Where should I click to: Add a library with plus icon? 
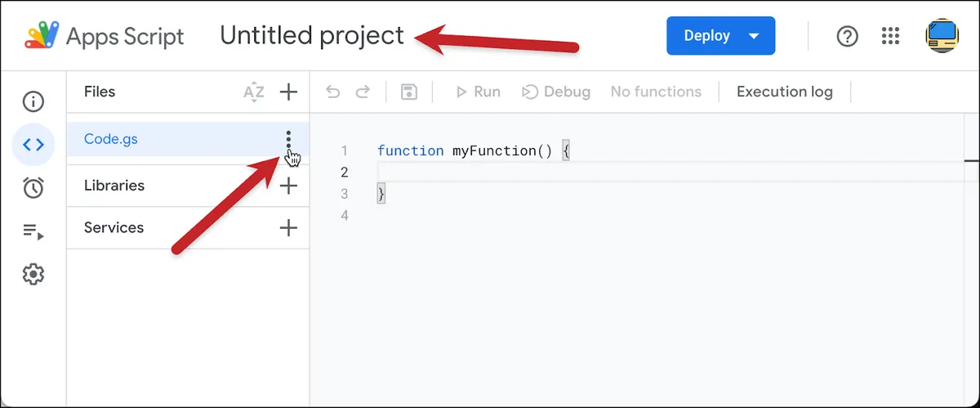288,186
